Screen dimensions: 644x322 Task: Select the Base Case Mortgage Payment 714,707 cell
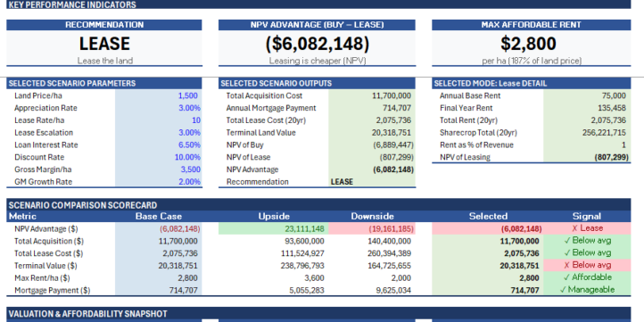pyautogui.click(x=159, y=291)
